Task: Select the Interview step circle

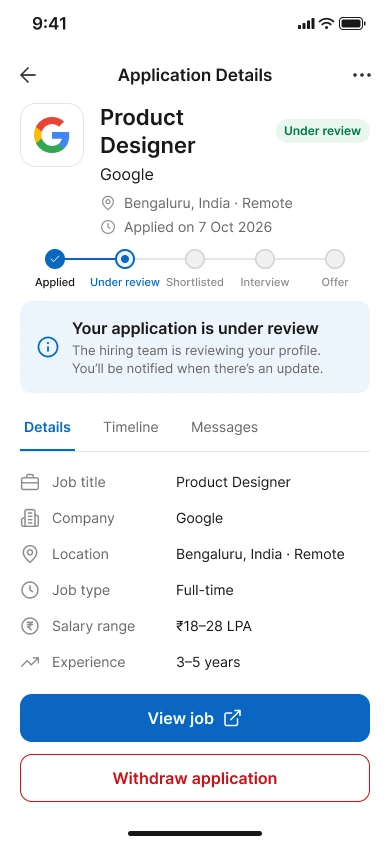Action: (265, 259)
